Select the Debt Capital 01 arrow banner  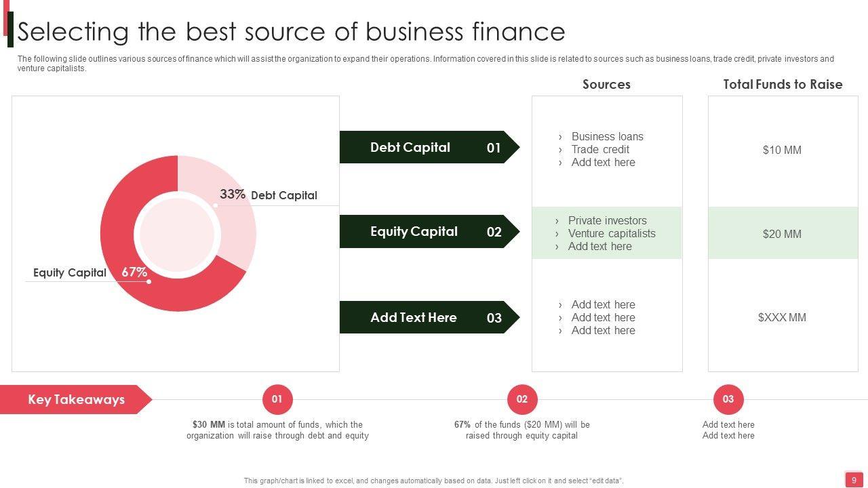tap(428, 147)
